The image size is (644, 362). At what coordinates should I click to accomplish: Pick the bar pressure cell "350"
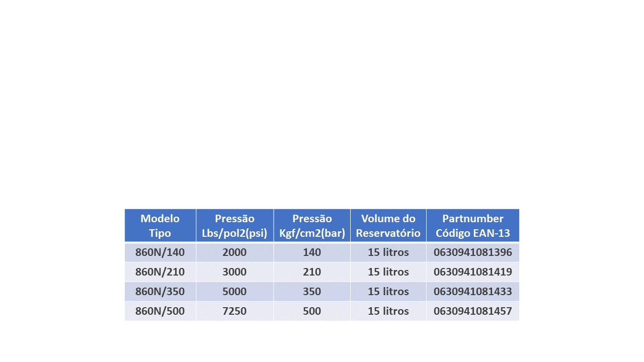(x=312, y=292)
